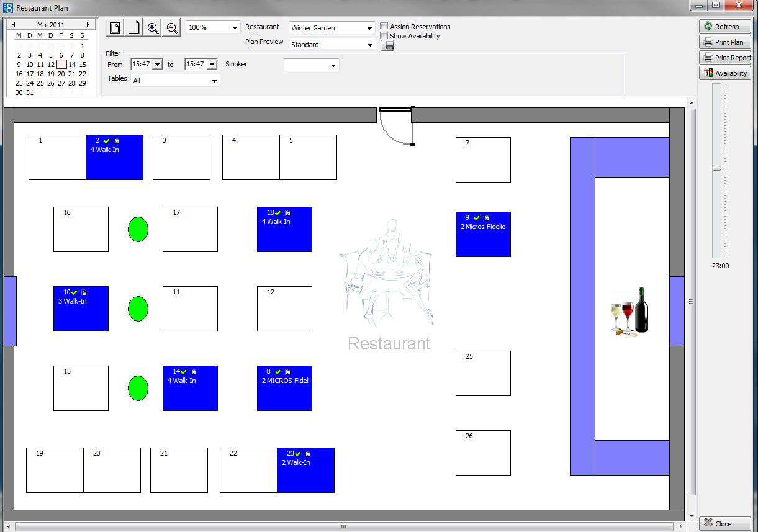Go to next month in calendar

(x=88, y=25)
